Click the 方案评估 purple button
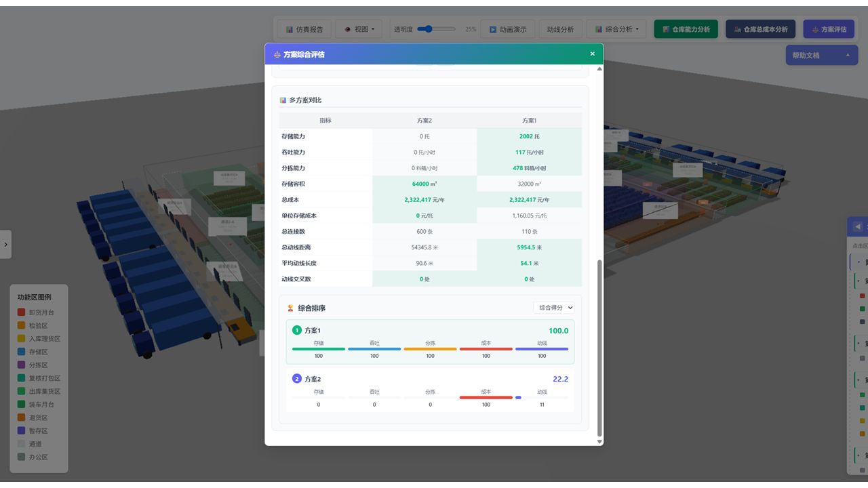 829,29
